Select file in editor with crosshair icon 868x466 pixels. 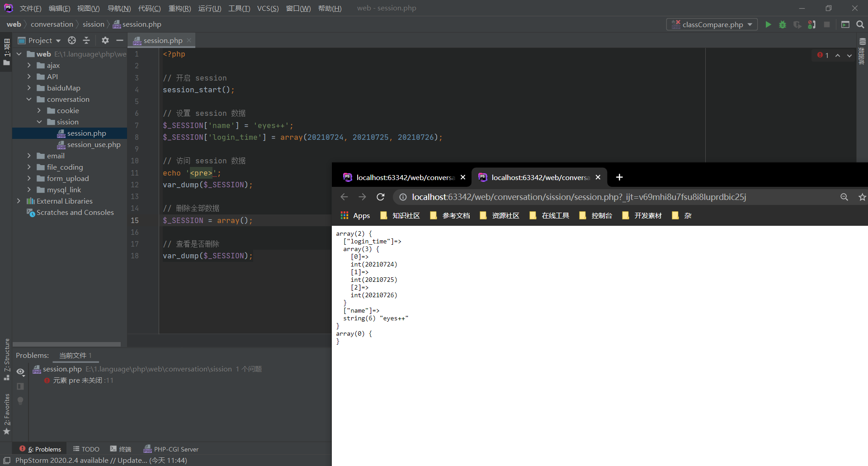[71, 40]
